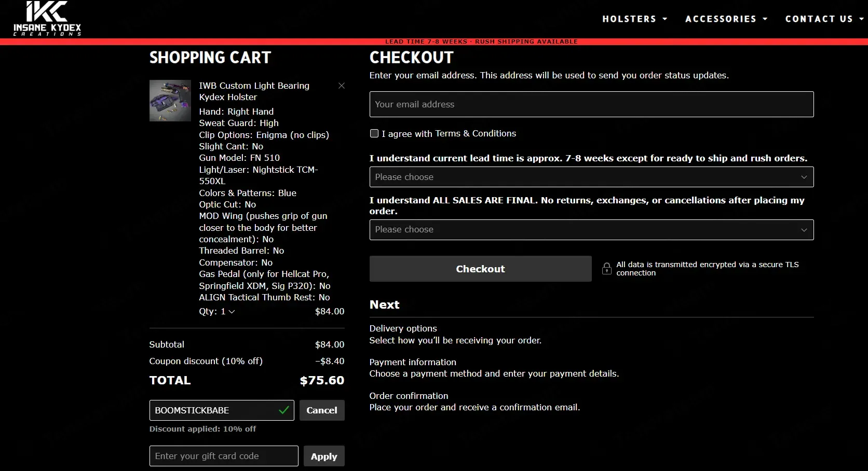
Task: Click the Discount applied: 10% off text
Action: [202, 429]
